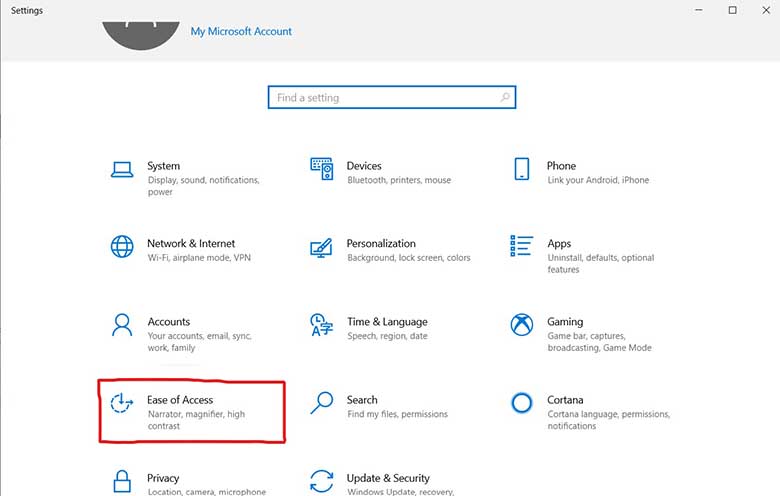Click the Update & Security heading
This screenshot has height=496, width=780.
point(388,478)
